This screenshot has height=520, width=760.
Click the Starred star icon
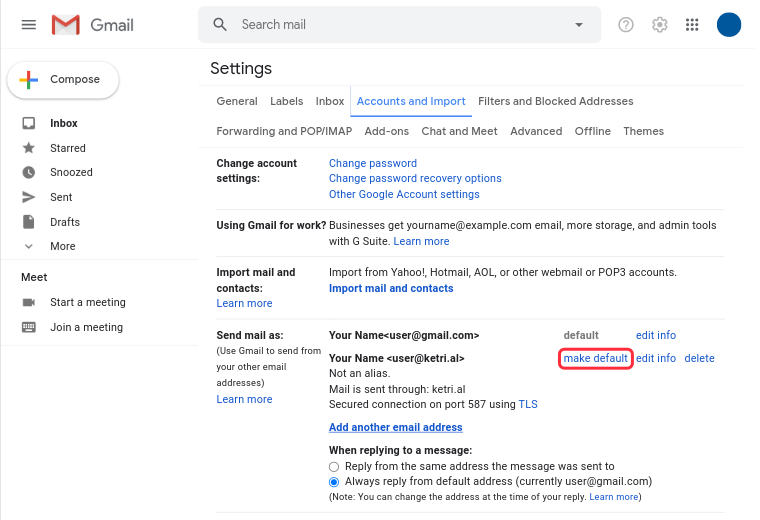[29, 148]
